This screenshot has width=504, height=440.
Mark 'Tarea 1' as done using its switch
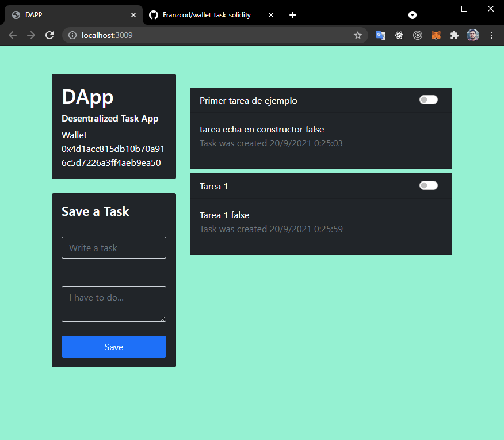coord(428,185)
